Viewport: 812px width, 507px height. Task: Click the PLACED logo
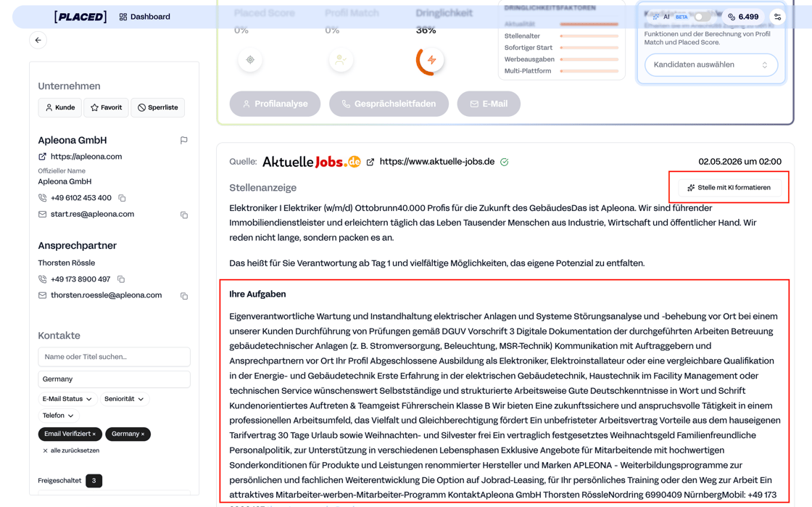(80, 17)
